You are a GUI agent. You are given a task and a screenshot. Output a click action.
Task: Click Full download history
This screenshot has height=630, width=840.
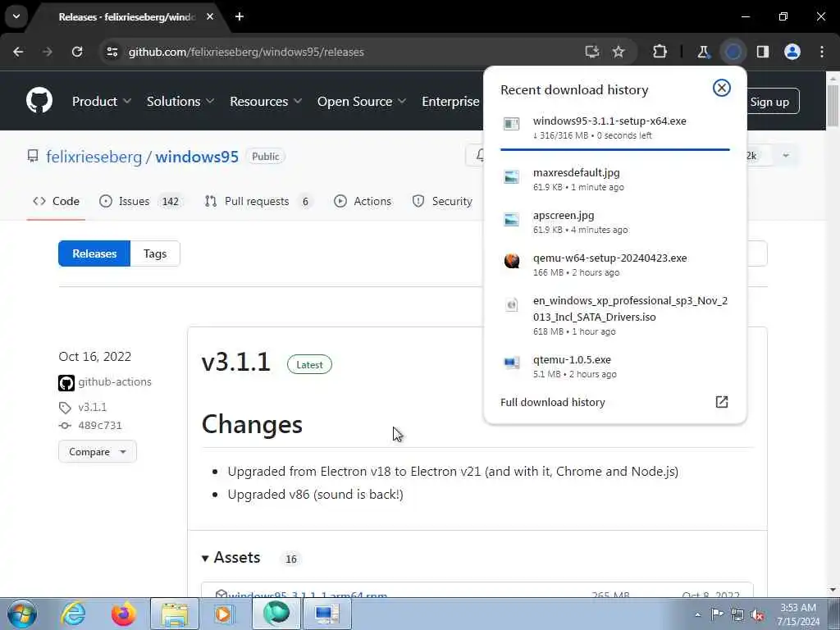552,402
